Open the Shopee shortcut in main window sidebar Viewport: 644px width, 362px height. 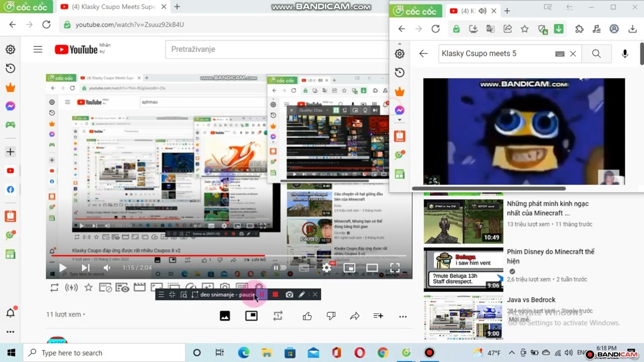[10, 216]
